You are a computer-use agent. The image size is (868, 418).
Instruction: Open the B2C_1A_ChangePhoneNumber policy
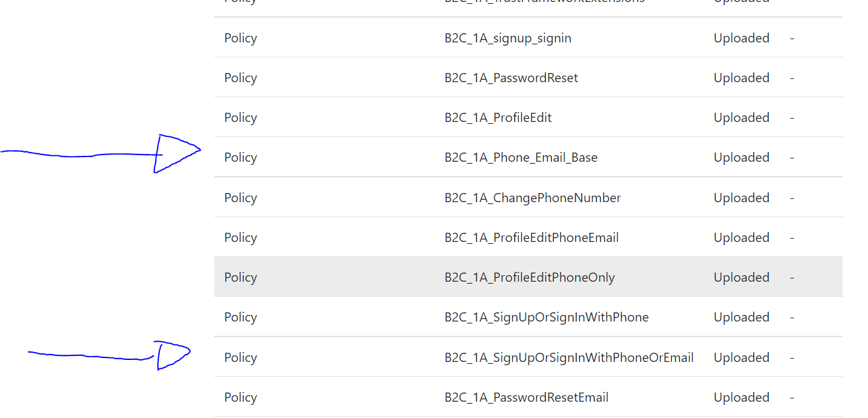pyautogui.click(x=532, y=197)
